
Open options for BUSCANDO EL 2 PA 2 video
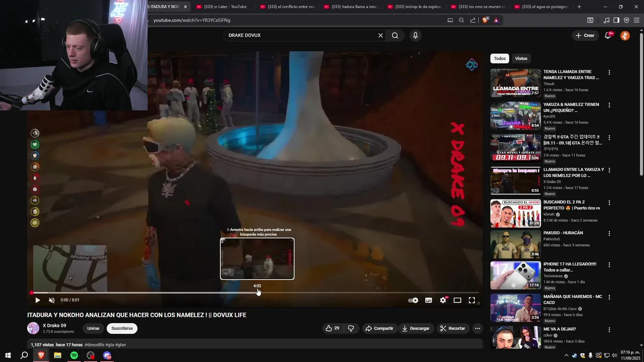pos(609,203)
